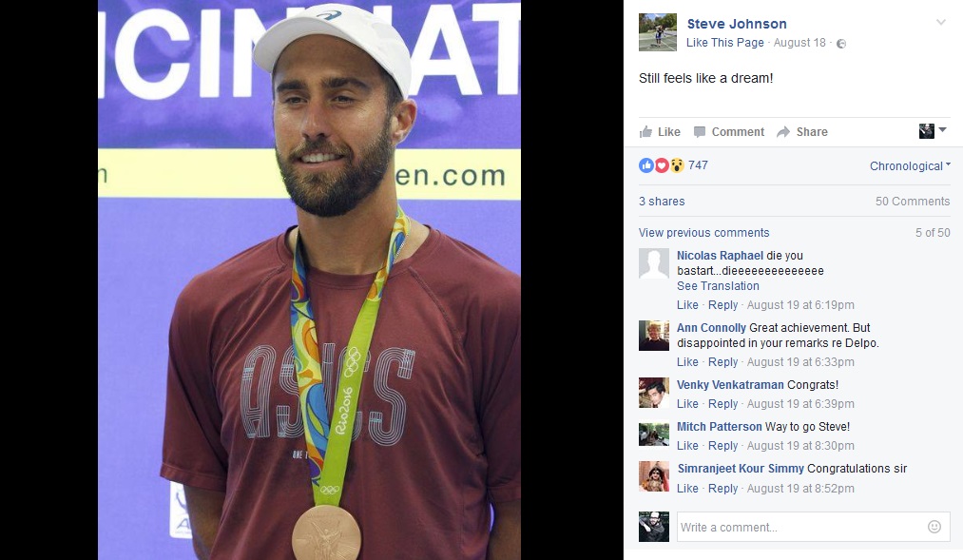Click the Write a comment field
This screenshot has height=560, width=963.
(812, 527)
